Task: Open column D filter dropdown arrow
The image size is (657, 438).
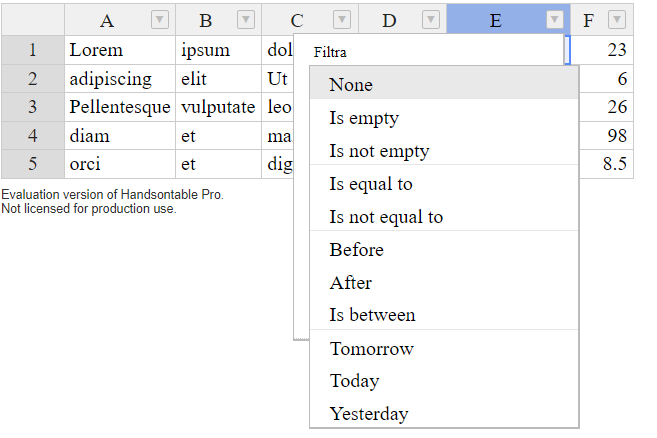Action: coord(431,20)
